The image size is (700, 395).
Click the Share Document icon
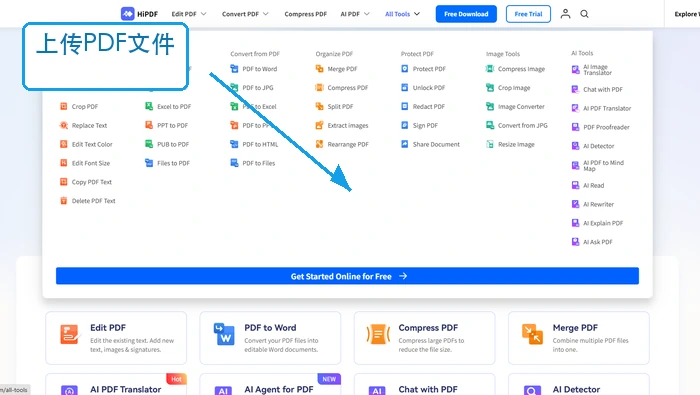[404, 144]
